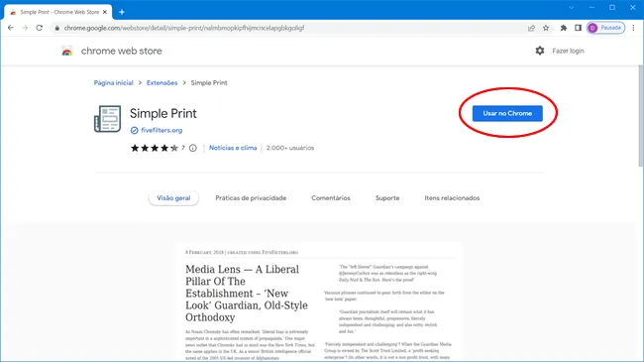Viewport: 644px width, 362px height.
Task: Click the 2.000+ usuários text
Action: [x=290, y=148]
